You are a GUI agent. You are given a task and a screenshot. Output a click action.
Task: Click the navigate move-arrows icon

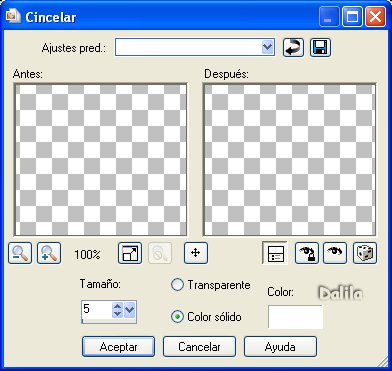point(196,253)
